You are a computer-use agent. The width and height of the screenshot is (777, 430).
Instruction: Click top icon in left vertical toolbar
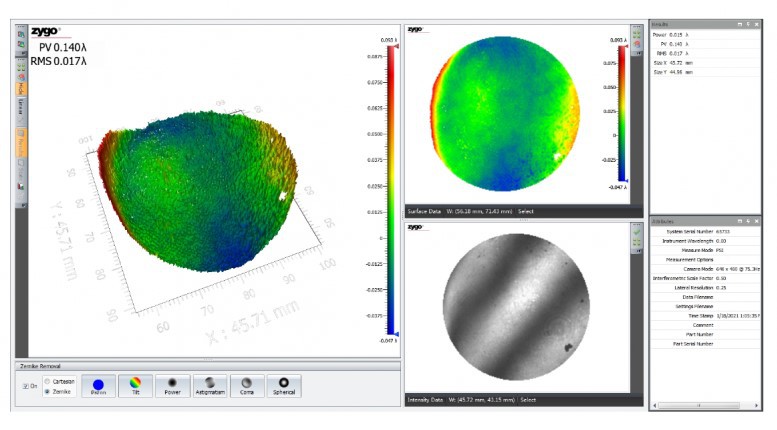pos(20,34)
